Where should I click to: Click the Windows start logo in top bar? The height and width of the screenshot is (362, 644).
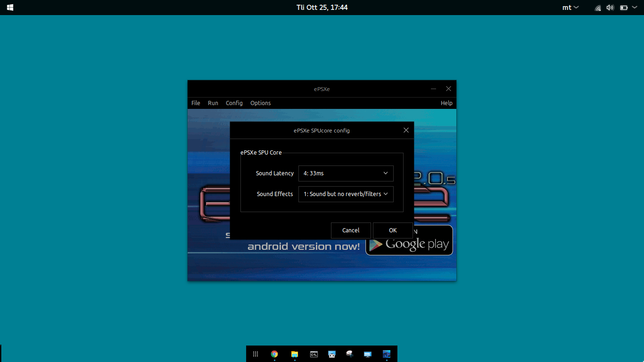pyautogui.click(x=10, y=8)
